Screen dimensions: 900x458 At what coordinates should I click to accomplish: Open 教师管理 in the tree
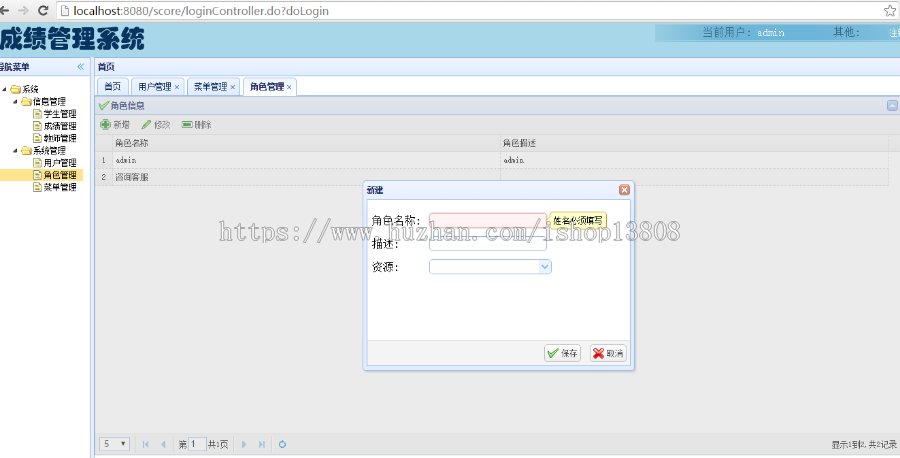tap(60, 138)
